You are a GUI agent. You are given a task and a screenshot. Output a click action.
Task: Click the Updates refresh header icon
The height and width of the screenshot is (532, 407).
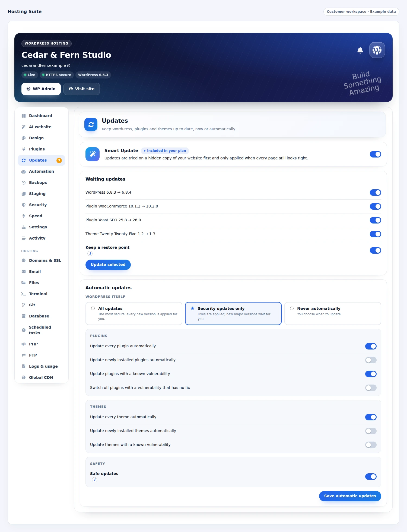pos(91,124)
